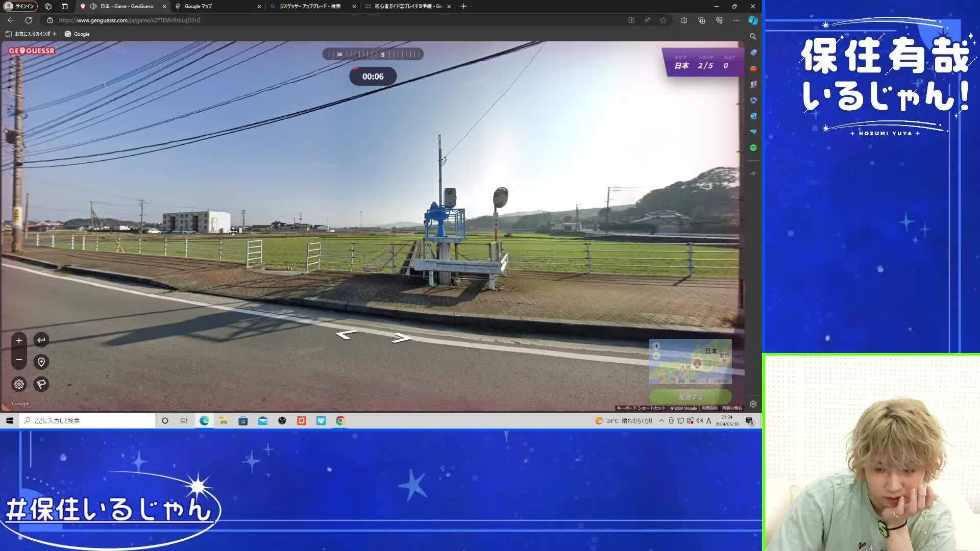Image resolution: width=980 pixels, height=551 pixels.
Task: Open the Edge Settings and more menu
Action: [x=737, y=20]
